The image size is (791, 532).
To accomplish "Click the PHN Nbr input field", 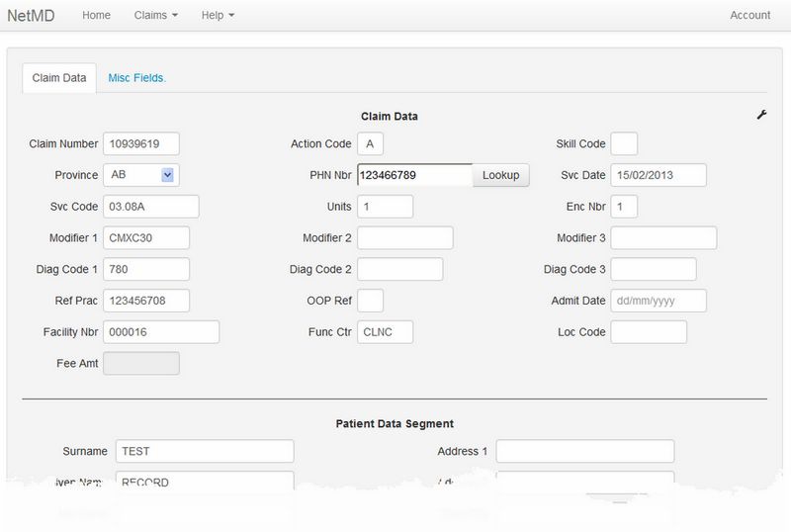I will pyautogui.click(x=413, y=175).
